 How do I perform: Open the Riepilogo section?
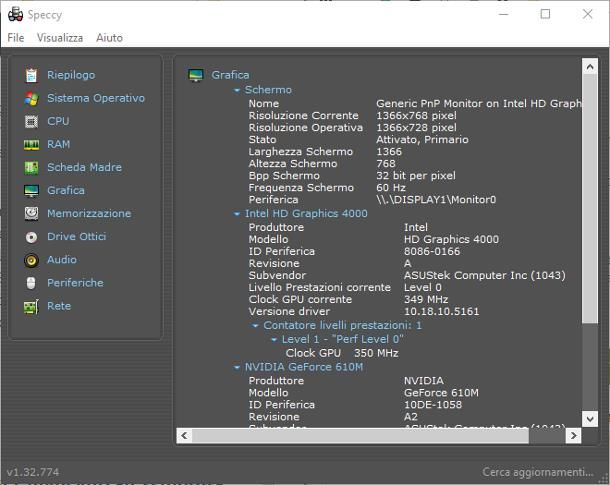tap(71, 75)
